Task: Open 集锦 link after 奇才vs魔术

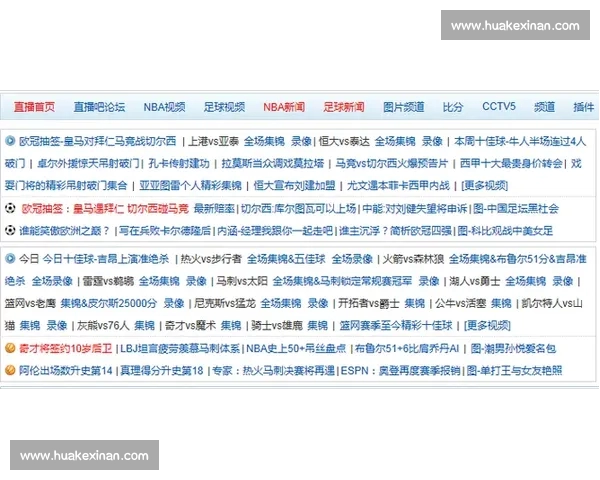Action: (x=231, y=326)
